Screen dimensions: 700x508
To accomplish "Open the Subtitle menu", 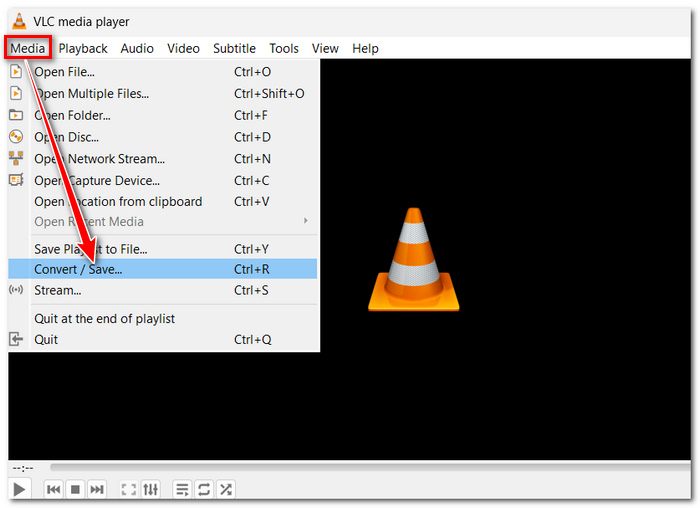I will [234, 48].
